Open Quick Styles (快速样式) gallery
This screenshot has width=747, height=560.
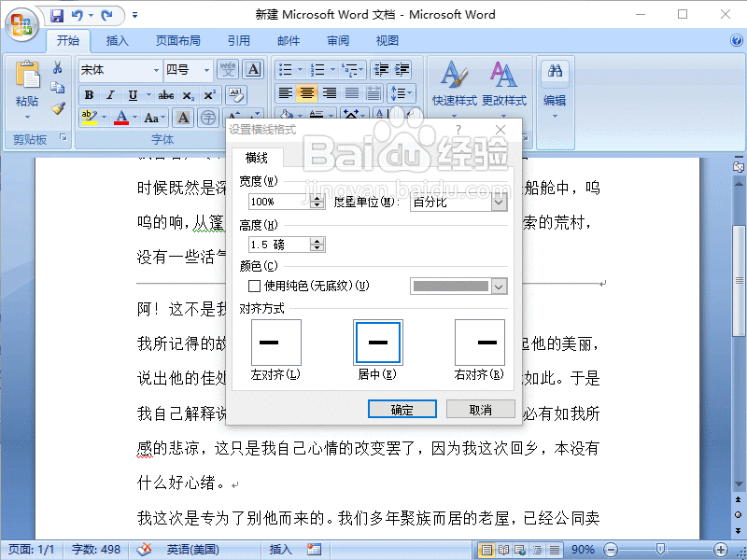454,88
